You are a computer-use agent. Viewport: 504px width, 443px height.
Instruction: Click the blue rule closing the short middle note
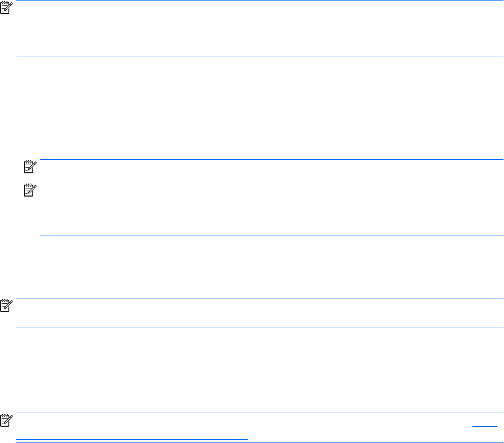[260, 328]
